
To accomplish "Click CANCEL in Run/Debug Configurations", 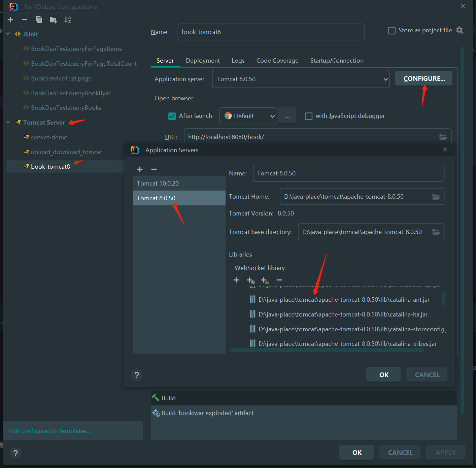I will tap(400, 453).
